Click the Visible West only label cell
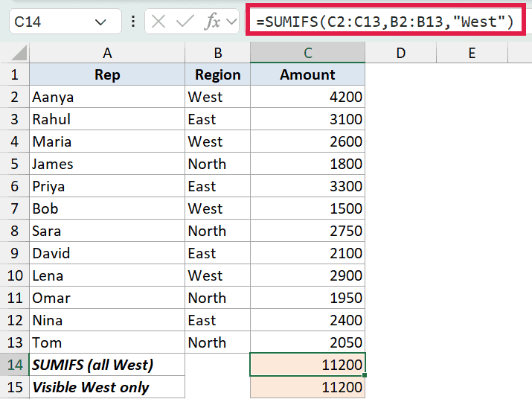The width and height of the screenshot is (532, 399). pyautogui.click(x=107, y=387)
